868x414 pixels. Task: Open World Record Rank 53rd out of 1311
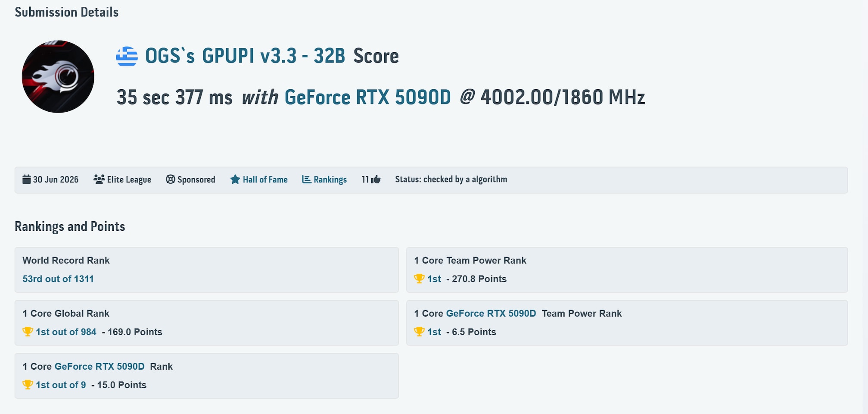tap(58, 279)
